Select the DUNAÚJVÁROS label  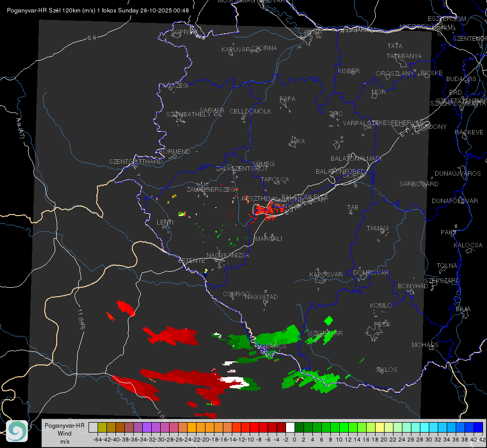pos(458,173)
